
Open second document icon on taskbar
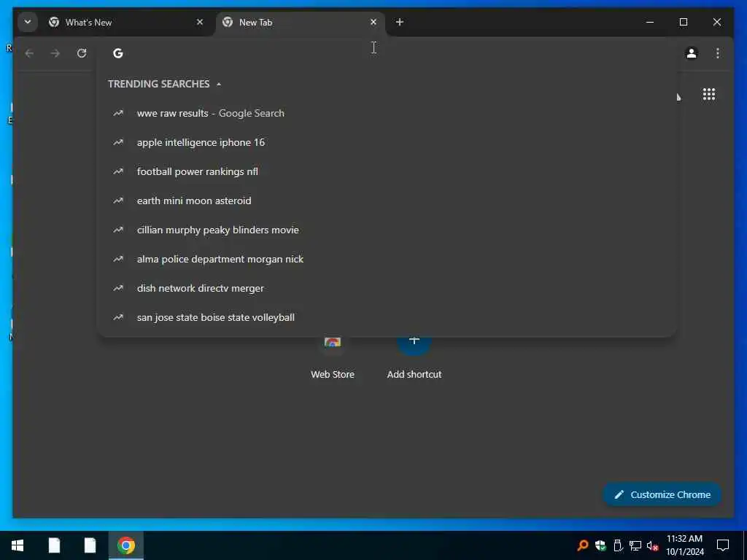[x=90, y=545]
